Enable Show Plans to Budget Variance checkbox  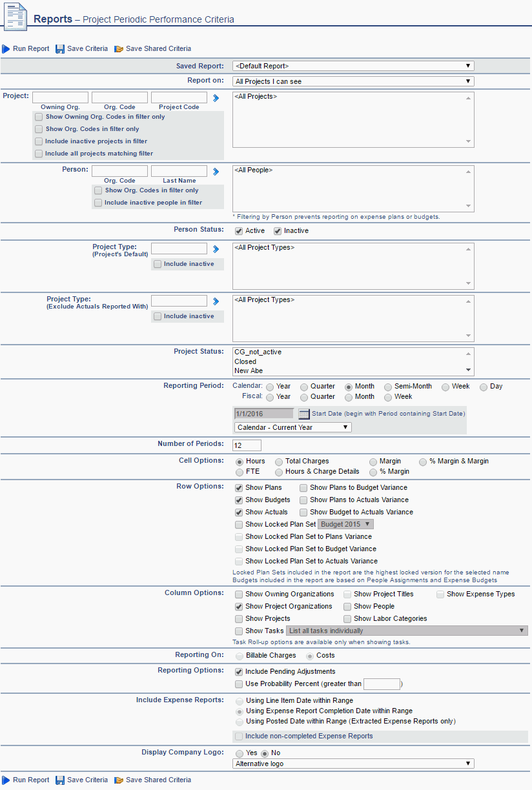tap(303, 488)
